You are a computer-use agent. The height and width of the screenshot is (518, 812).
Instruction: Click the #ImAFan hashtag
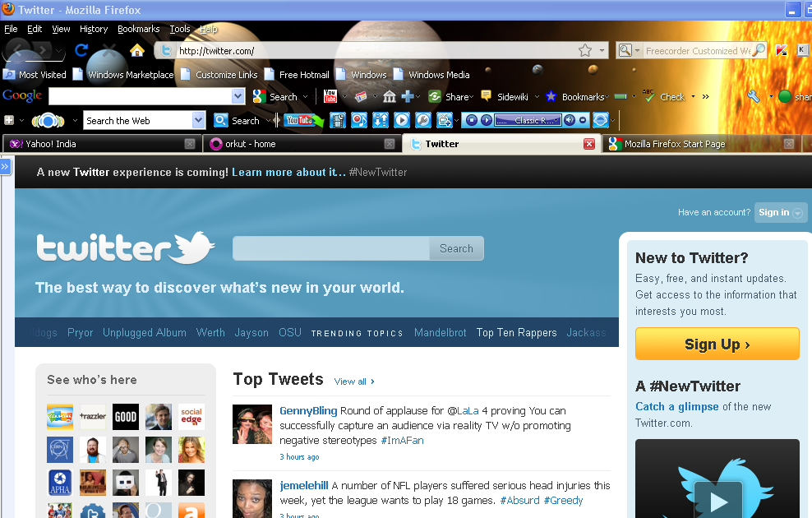[403, 441]
